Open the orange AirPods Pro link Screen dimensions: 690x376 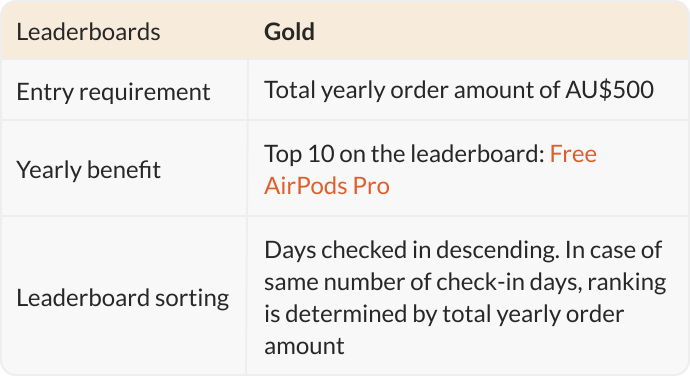tap(327, 186)
